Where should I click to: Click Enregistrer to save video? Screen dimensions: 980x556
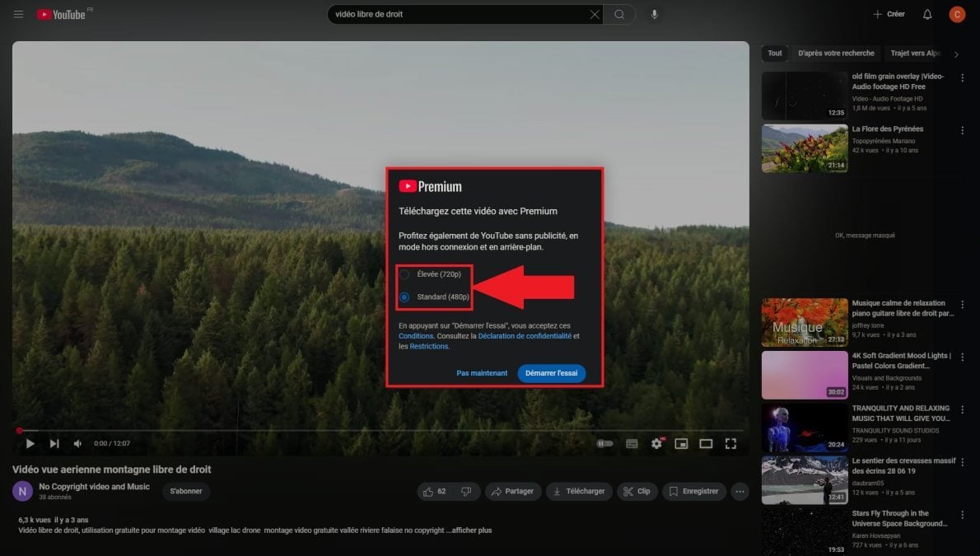693,492
